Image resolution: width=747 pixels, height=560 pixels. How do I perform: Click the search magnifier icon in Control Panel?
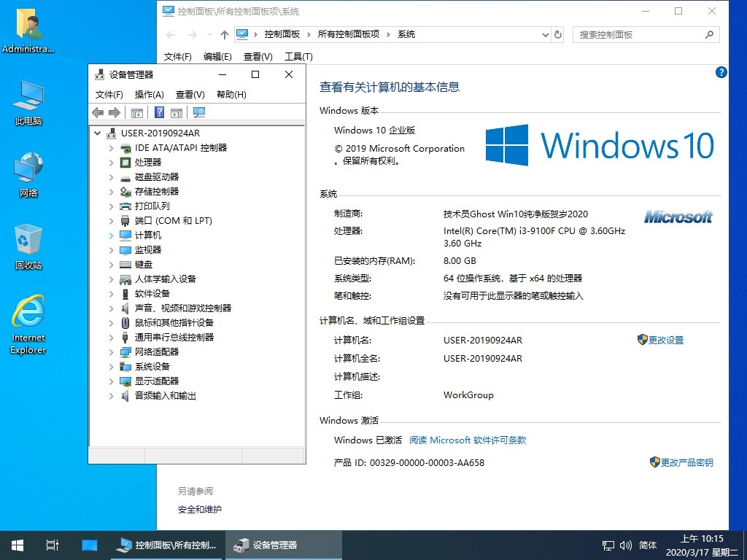(709, 34)
